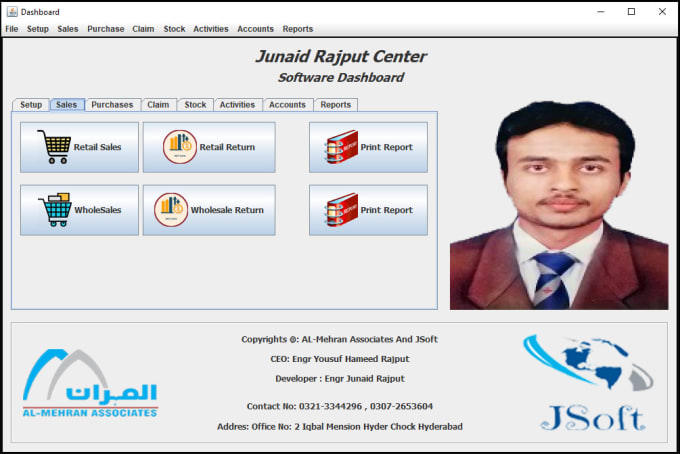Screen dimensions: 680x454
Task: Maximize the Dashboard window
Action: (x=631, y=11)
